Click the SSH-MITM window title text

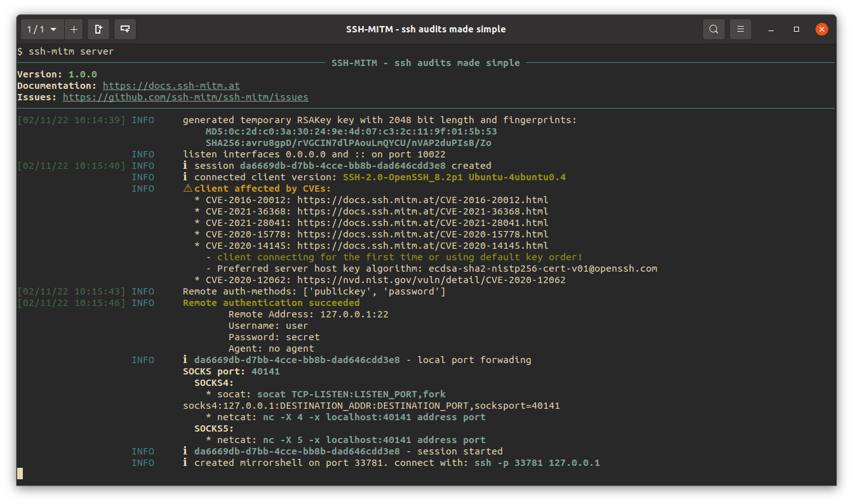(x=426, y=29)
